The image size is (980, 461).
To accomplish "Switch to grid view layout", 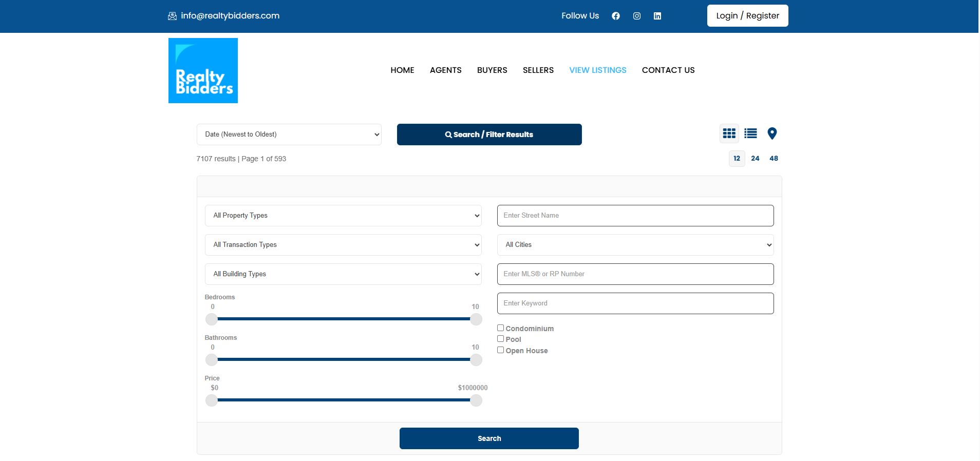I will [x=729, y=133].
